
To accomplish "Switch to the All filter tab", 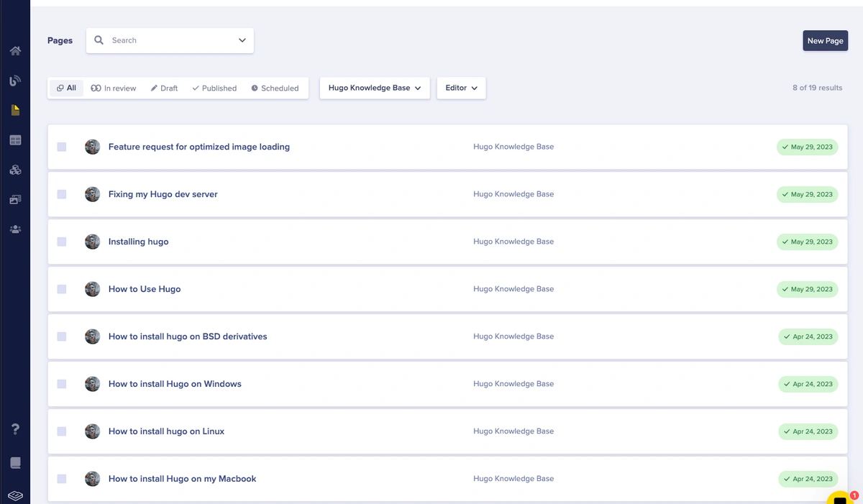I will click(66, 88).
